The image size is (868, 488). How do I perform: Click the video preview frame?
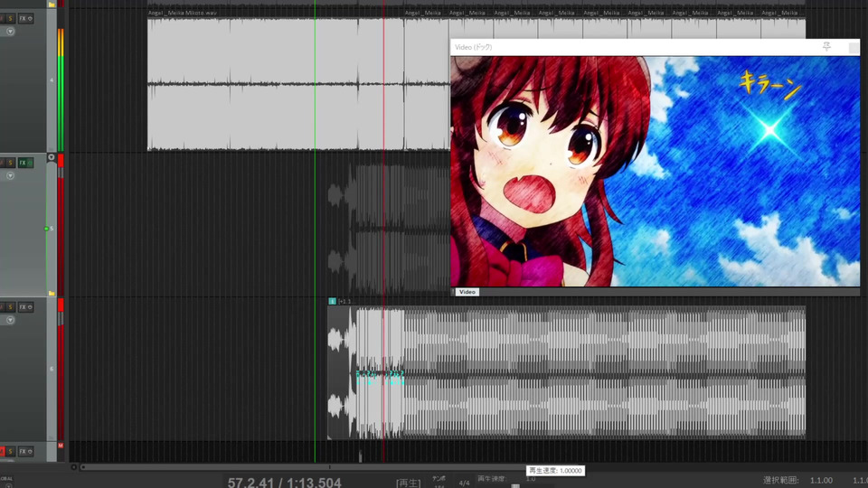pyautogui.click(x=655, y=171)
